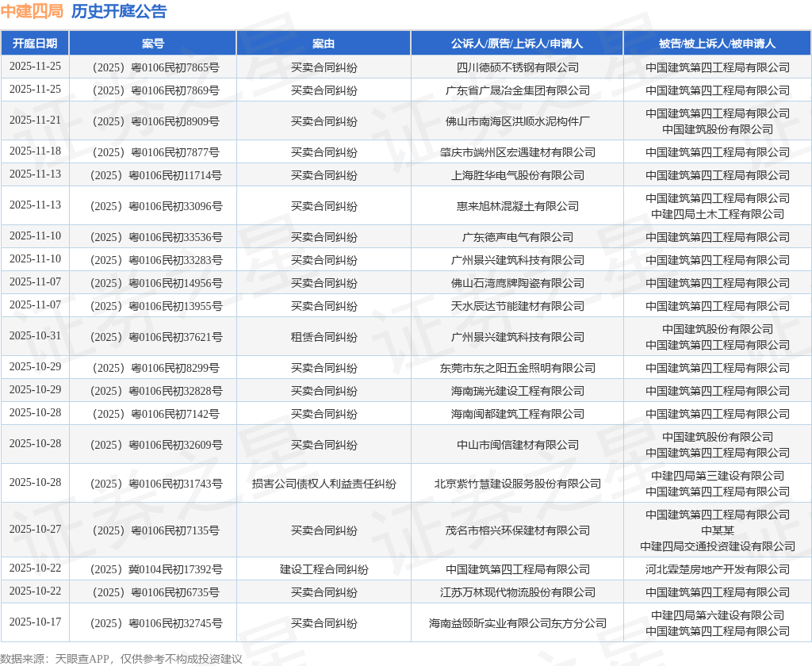The image size is (812, 666).
Task: Open defendant 河北霖楚房地产开发有限公司
Action: (x=717, y=569)
